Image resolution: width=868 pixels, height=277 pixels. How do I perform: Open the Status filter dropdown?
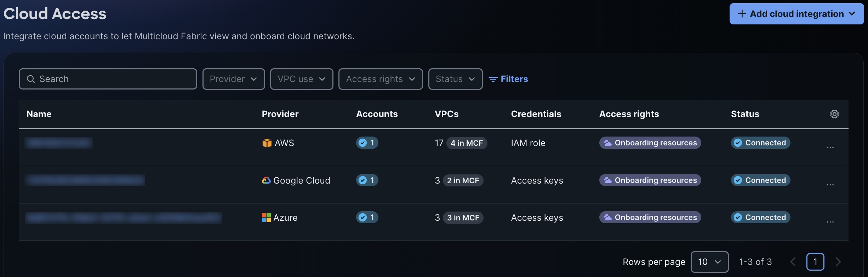pyautogui.click(x=455, y=79)
